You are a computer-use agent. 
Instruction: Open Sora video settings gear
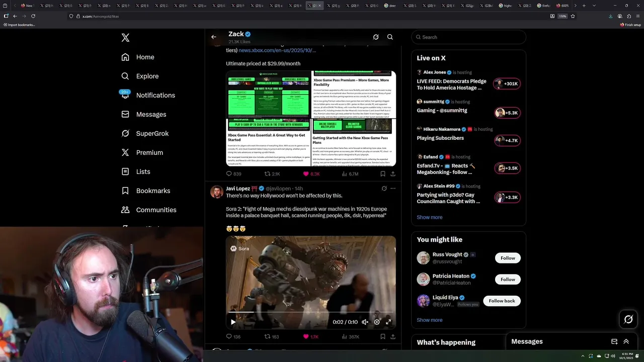pyautogui.click(x=377, y=322)
